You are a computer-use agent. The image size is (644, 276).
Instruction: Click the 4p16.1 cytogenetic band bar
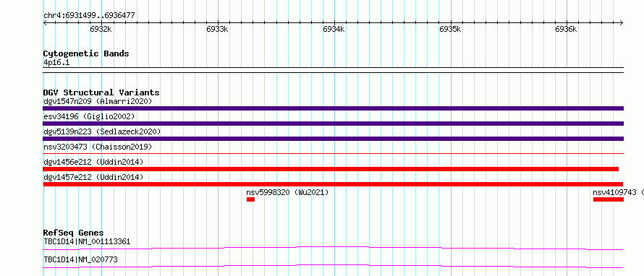tap(333, 70)
